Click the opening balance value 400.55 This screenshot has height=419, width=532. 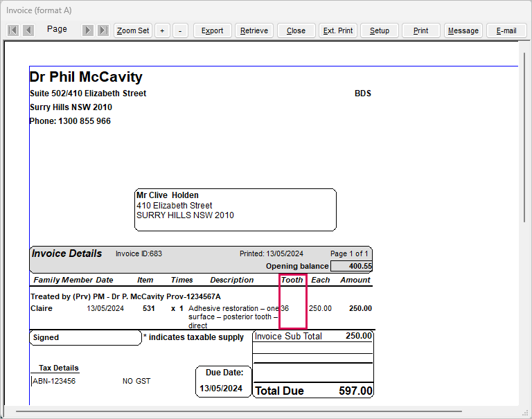(351, 266)
